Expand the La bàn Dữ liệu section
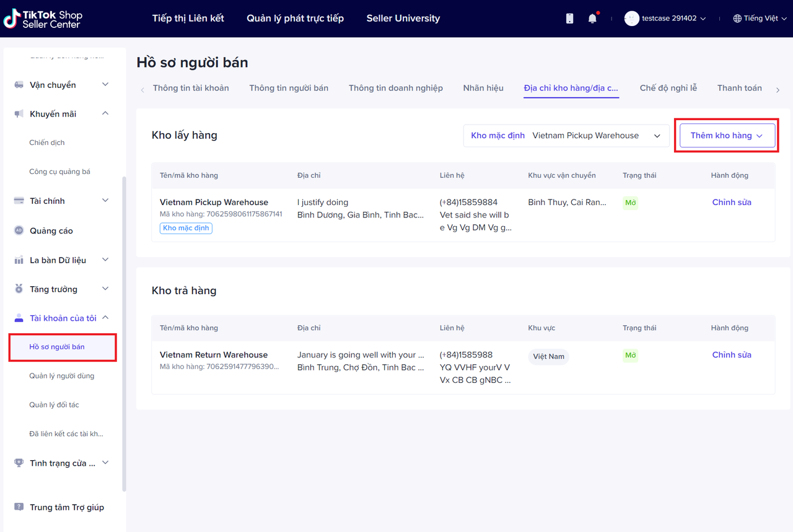Screen dimensions: 793x532 105,260
